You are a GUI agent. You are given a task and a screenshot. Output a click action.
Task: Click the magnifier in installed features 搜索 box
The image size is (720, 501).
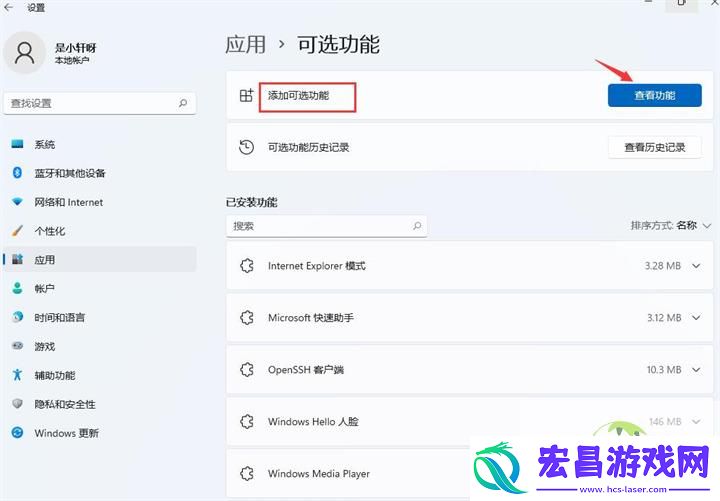click(x=417, y=225)
